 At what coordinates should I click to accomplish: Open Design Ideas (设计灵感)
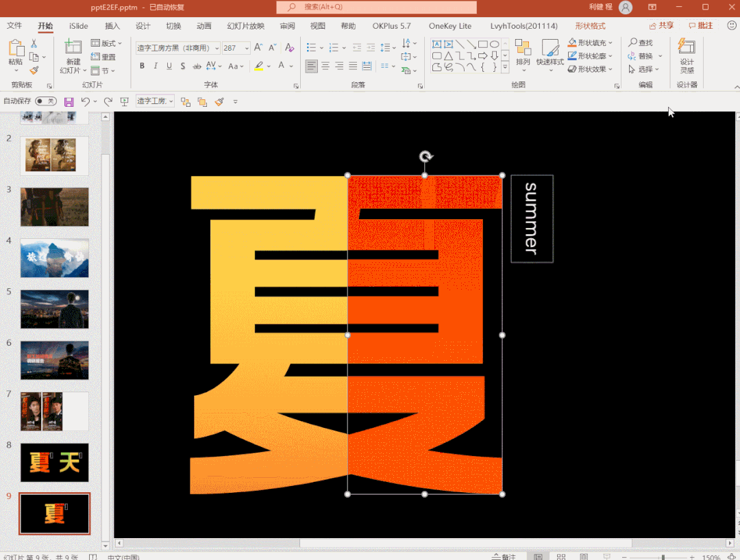[x=687, y=55]
